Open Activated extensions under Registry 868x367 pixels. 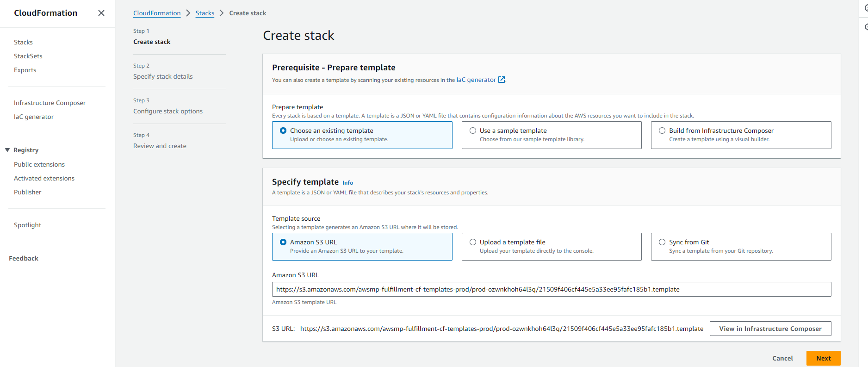click(x=44, y=178)
